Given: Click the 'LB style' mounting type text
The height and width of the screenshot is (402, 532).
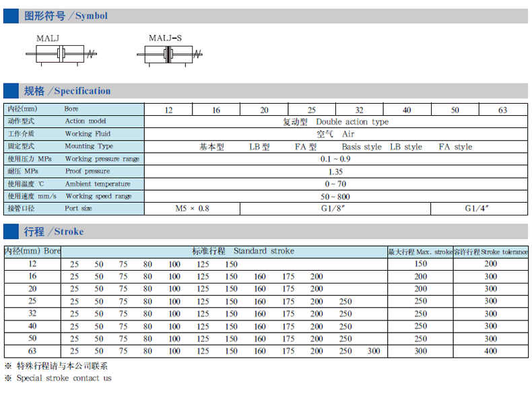Looking at the screenshot, I should pos(406,147).
